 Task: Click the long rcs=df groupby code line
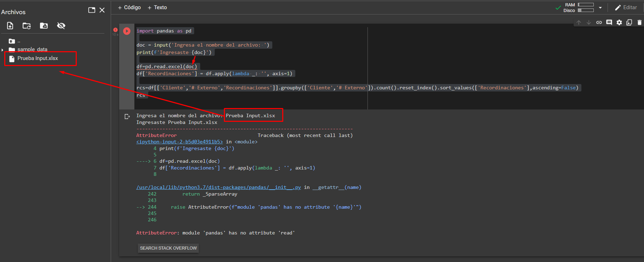point(357,88)
